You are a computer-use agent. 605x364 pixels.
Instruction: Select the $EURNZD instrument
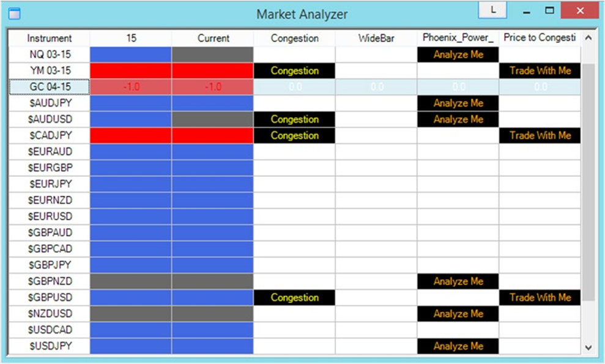pyautogui.click(x=50, y=200)
